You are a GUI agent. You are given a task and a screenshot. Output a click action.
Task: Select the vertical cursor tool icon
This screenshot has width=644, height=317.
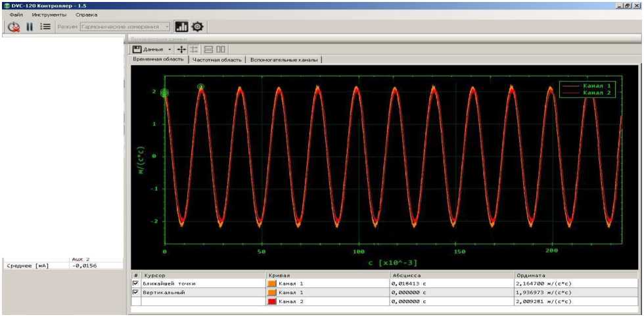(x=194, y=49)
